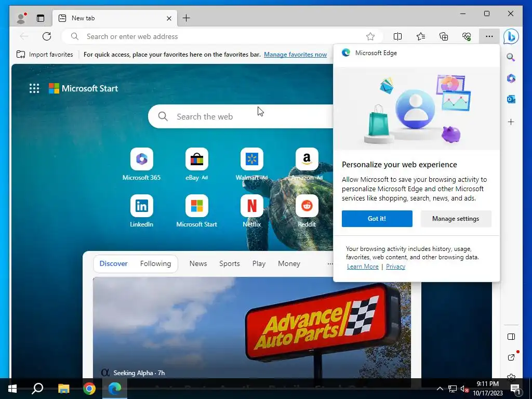The image size is (532, 399).
Task: Open the network tray icon
Action: tap(453, 389)
